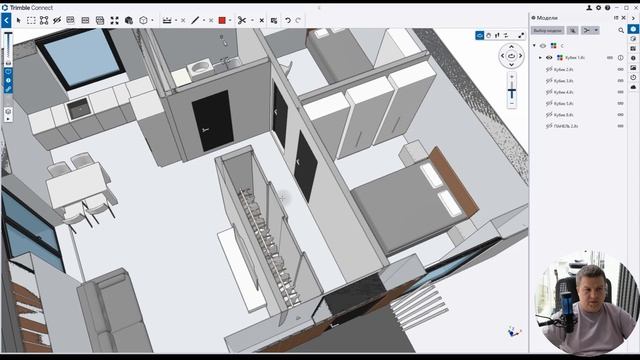Click the solid cube rendering icon

[x=129, y=20]
